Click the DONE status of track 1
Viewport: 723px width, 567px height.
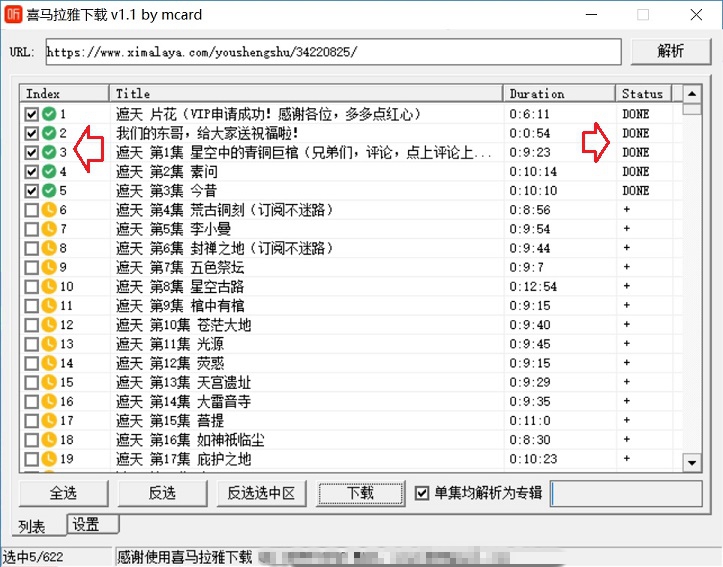tap(635, 114)
